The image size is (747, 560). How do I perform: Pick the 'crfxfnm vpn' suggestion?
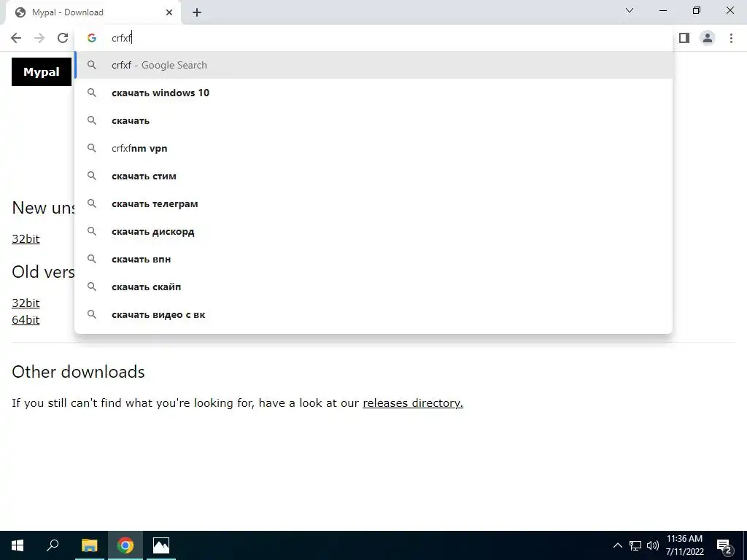(x=373, y=148)
